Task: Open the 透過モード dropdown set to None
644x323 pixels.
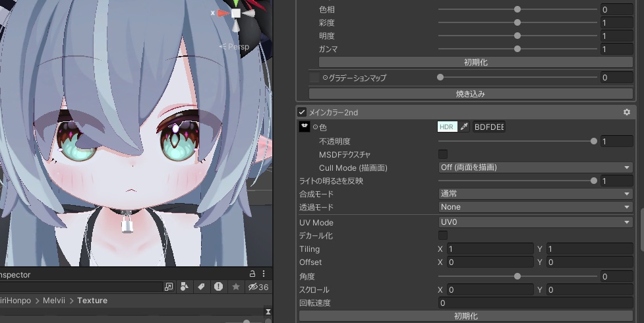Action: (x=535, y=207)
